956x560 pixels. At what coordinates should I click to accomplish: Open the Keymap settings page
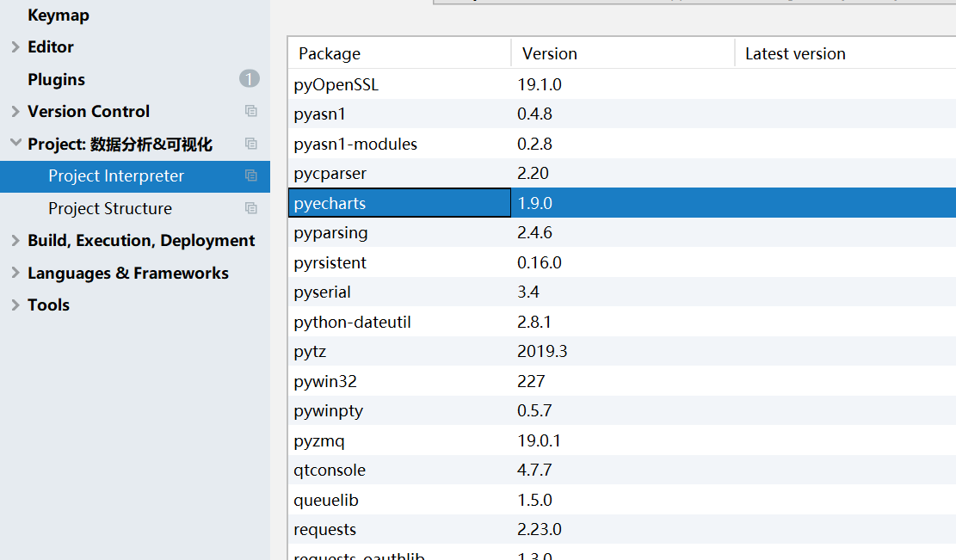click(58, 15)
